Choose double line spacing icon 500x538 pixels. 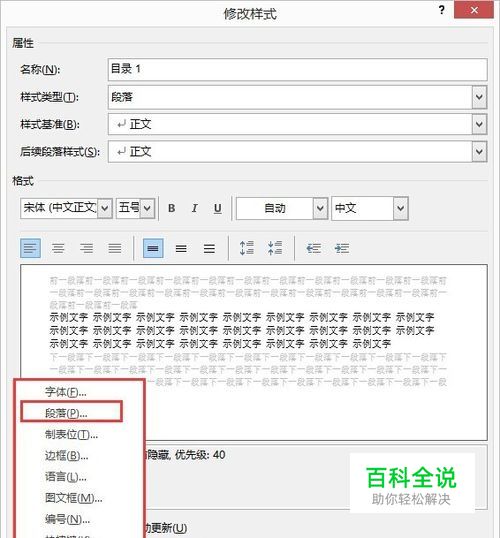(209, 248)
